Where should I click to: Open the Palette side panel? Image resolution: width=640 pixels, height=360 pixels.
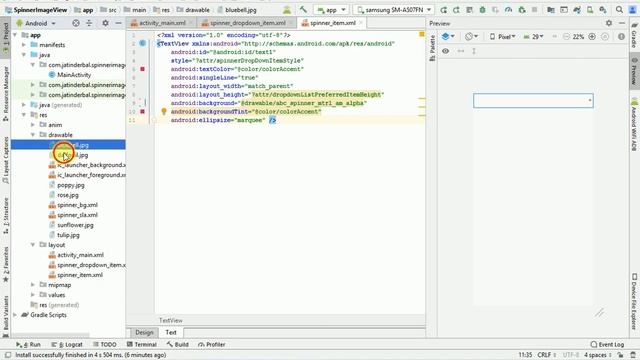pos(432,48)
